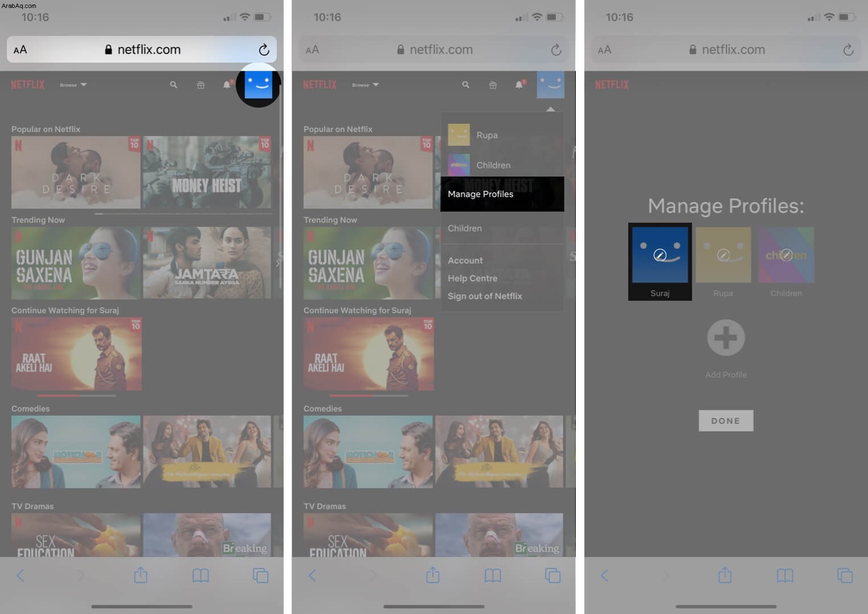
Task: Open the Bookmarks icon in the third screen's toolbar
Action: [x=785, y=576]
